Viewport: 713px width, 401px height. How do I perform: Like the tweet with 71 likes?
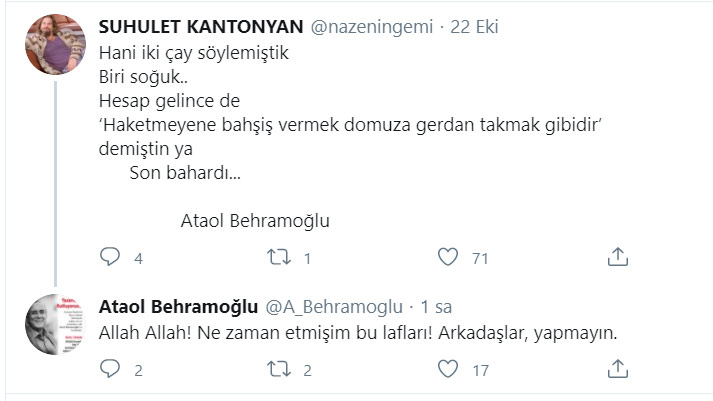pos(448,257)
